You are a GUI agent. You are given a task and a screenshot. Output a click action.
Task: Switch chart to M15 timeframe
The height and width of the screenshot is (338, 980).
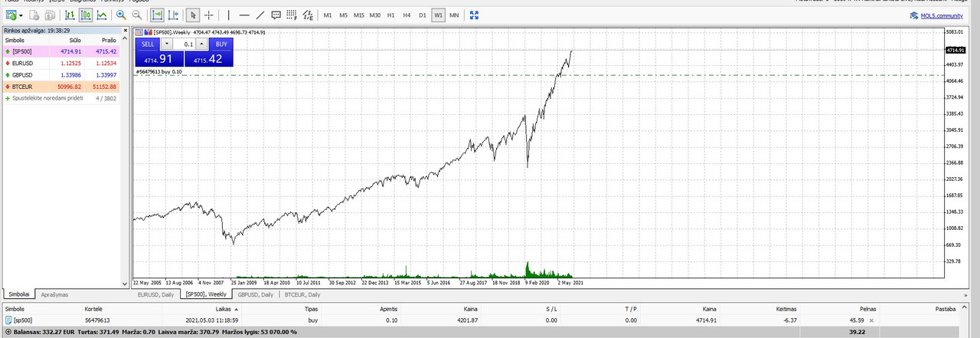click(x=359, y=15)
